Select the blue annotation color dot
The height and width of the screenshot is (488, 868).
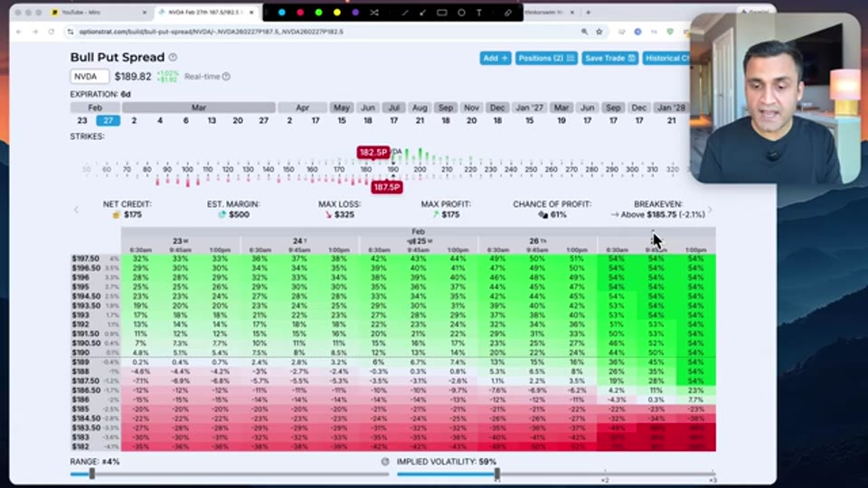point(282,12)
